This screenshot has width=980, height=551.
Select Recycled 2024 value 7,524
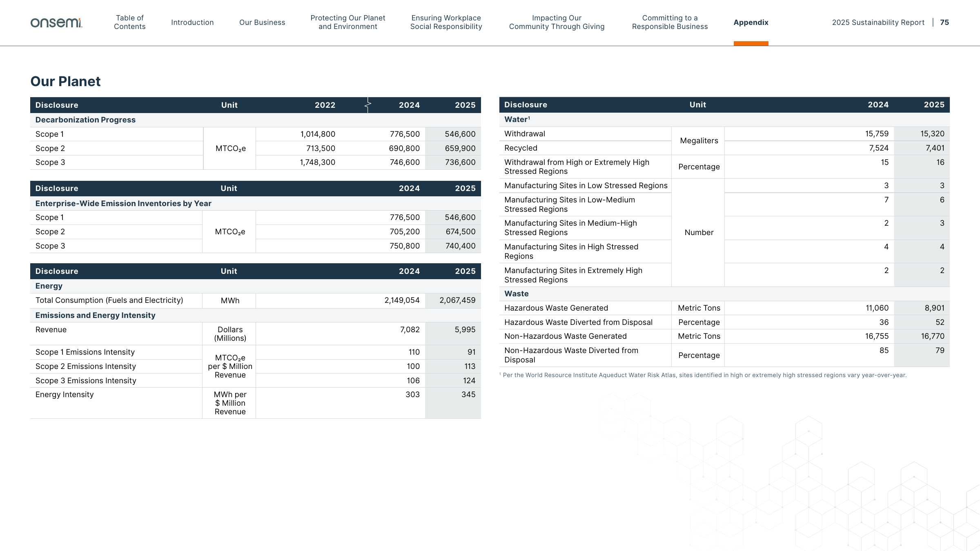[x=879, y=148]
